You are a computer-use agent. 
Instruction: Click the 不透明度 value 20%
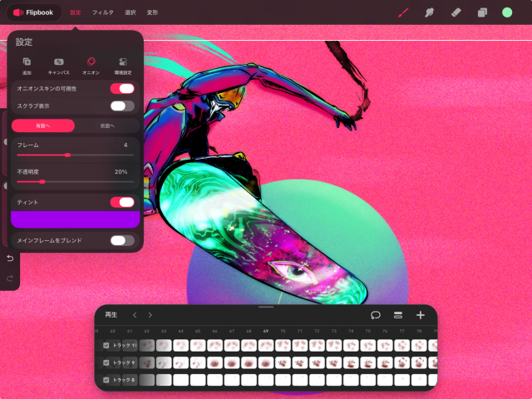[x=121, y=172]
